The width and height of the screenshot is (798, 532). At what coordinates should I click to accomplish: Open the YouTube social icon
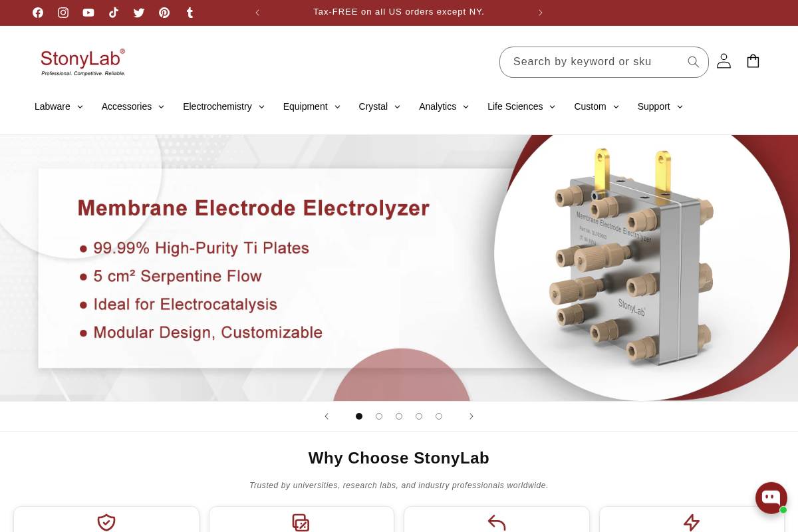click(x=88, y=13)
